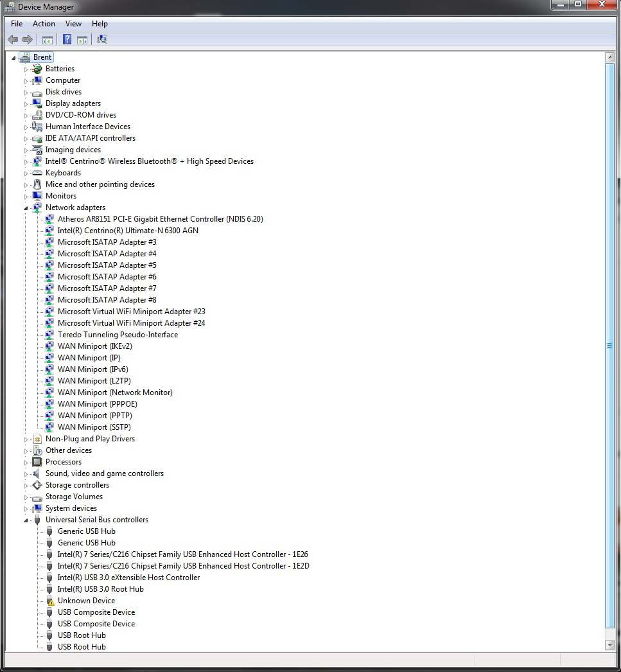
Task: Open the Help menu
Action: (x=100, y=24)
